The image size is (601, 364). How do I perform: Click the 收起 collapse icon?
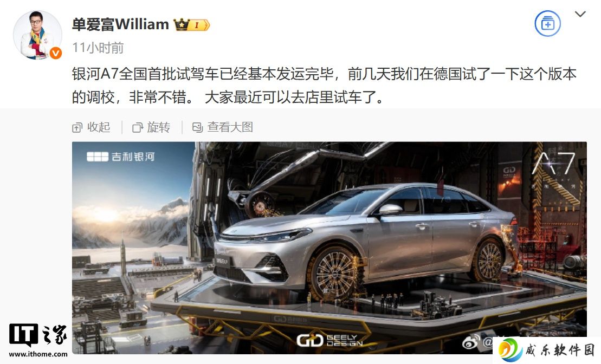(77, 128)
